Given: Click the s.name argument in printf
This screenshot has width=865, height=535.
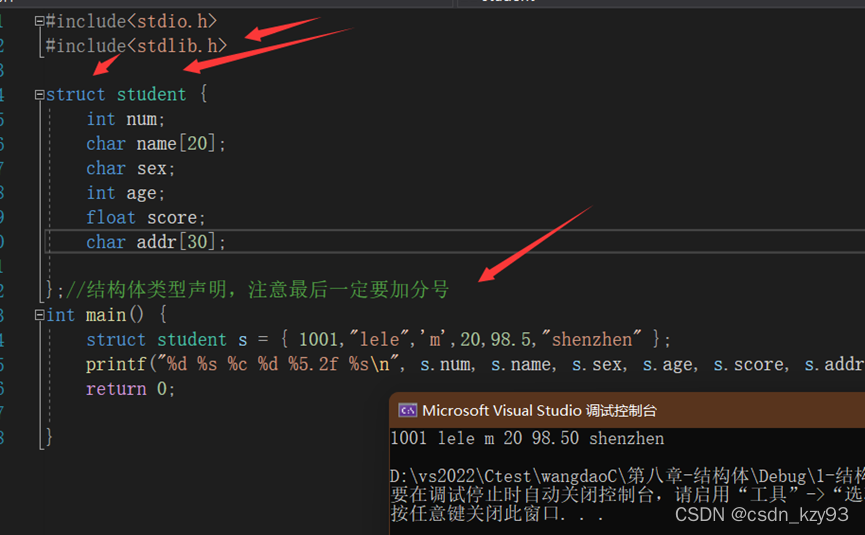Looking at the screenshot, I should [523, 365].
